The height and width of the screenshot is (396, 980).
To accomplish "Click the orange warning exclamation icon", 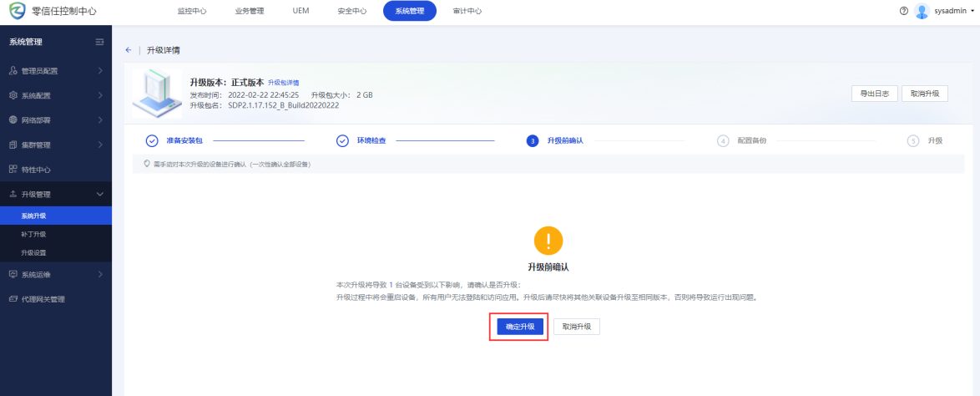I will pos(548,241).
